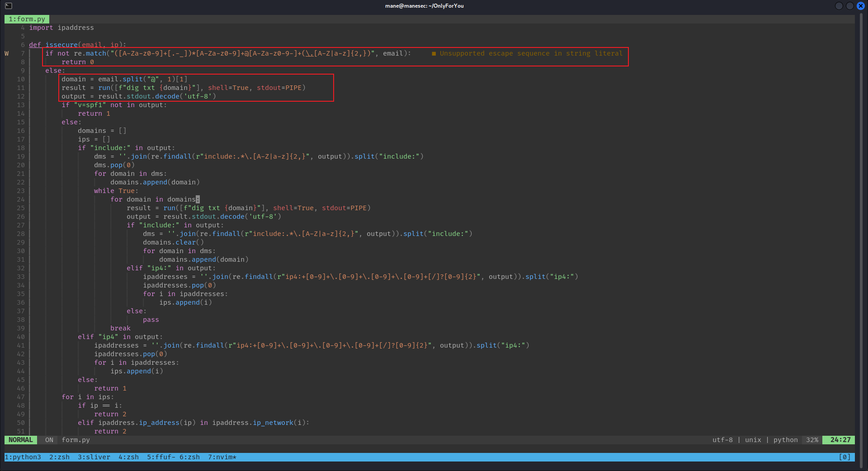Click the terminal icon in the title bar

pos(9,6)
